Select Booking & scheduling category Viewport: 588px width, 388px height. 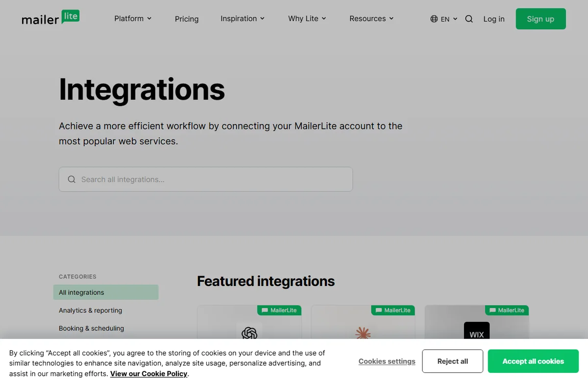click(91, 328)
